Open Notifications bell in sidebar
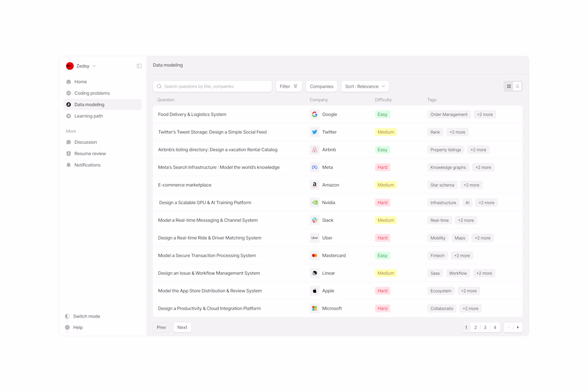 68,165
